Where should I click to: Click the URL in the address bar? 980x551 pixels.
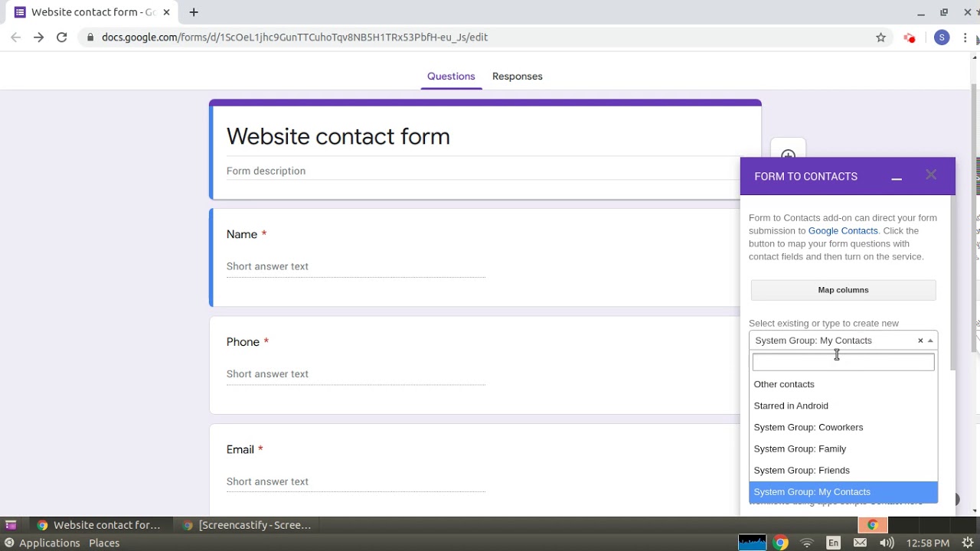tap(295, 37)
